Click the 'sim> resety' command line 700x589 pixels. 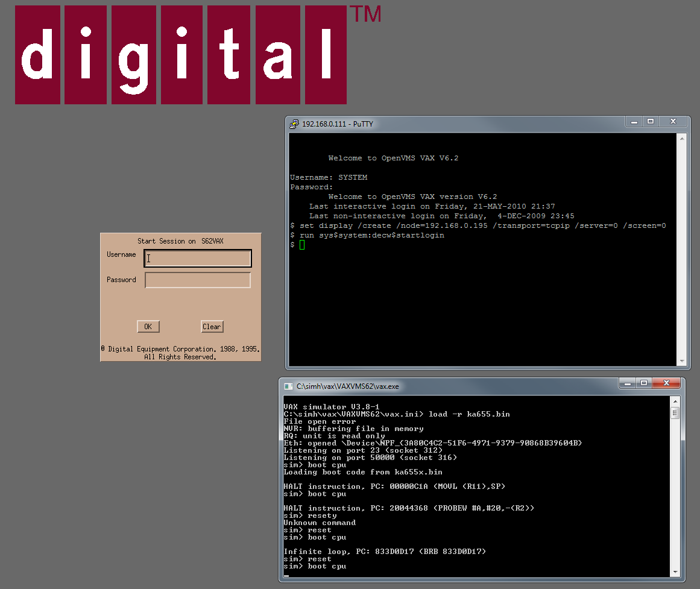pyautogui.click(x=311, y=515)
